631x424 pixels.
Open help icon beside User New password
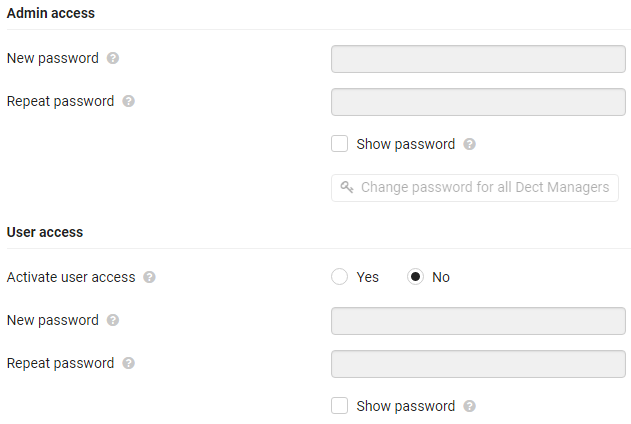tap(113, 320)
